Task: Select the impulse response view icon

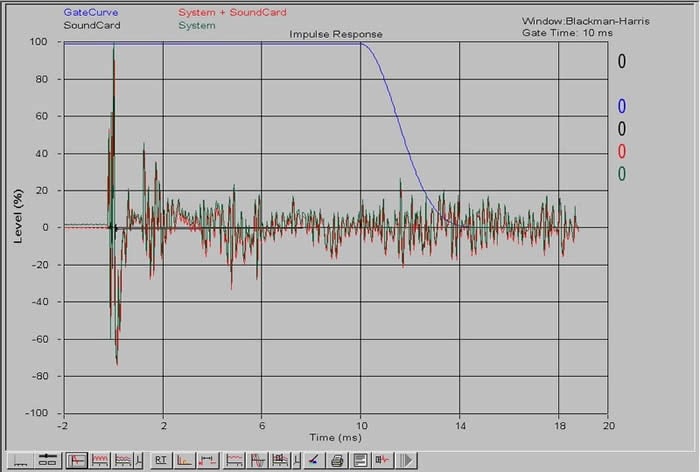Action: point(76,460)
